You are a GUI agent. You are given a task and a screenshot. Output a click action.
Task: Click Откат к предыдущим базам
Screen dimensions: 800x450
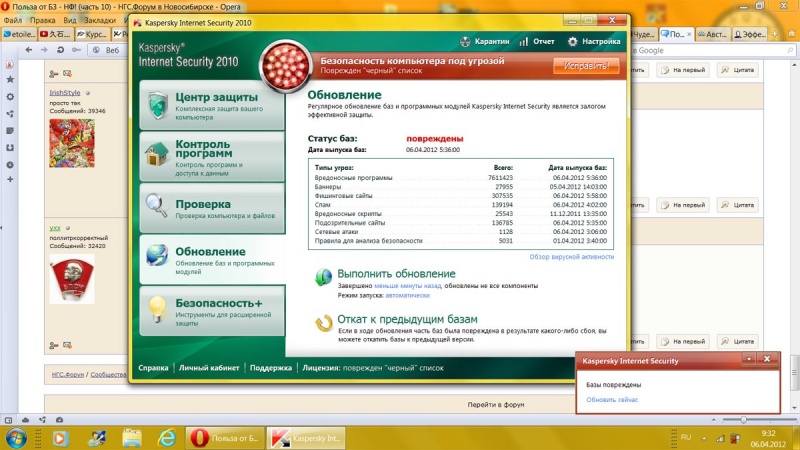tap(407, 319)
